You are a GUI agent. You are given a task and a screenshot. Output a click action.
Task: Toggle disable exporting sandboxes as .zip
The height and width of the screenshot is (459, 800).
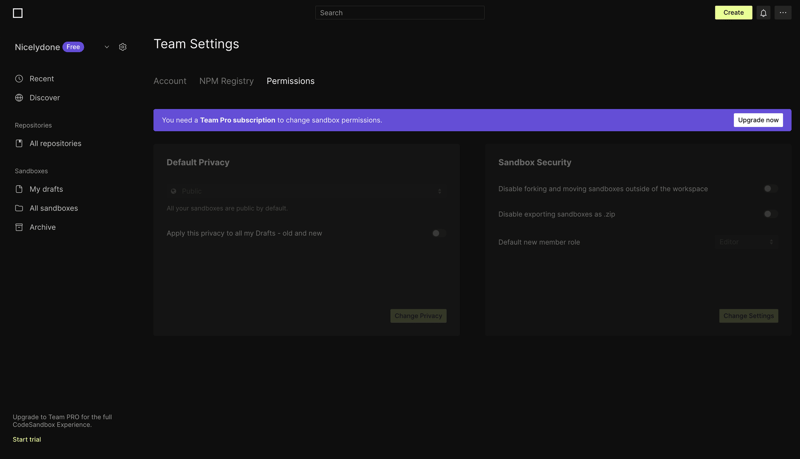[x=770, y=214]
